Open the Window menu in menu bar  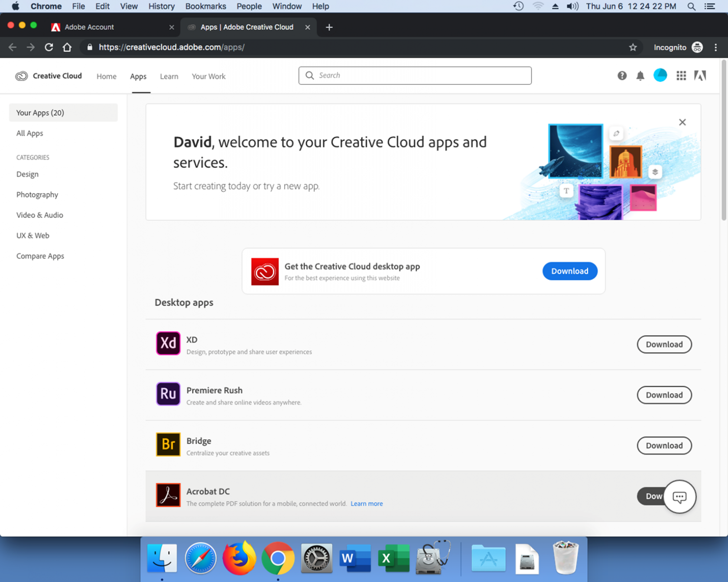(287, 6)
